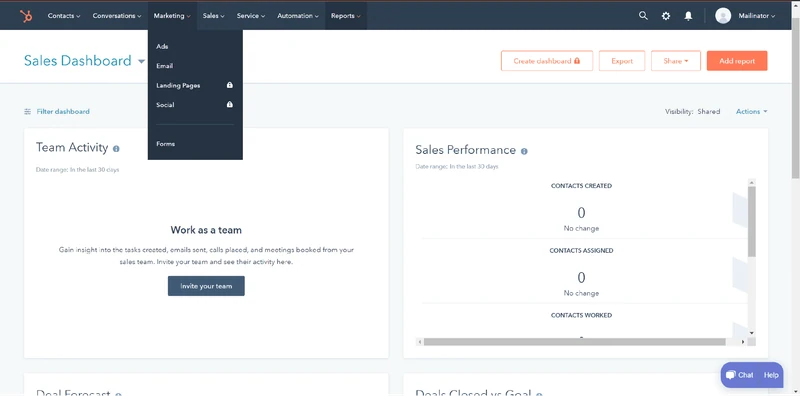
Task: Click lock icon next to Landing Pages
Action: point(230,85)
